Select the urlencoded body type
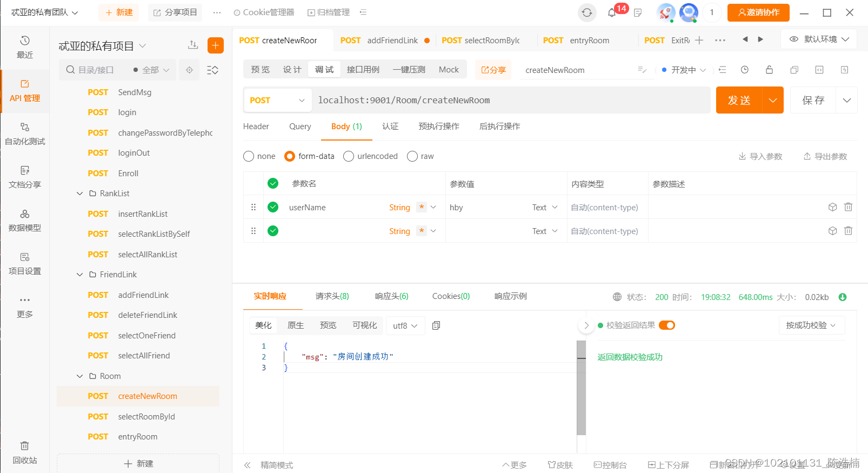 349,156
